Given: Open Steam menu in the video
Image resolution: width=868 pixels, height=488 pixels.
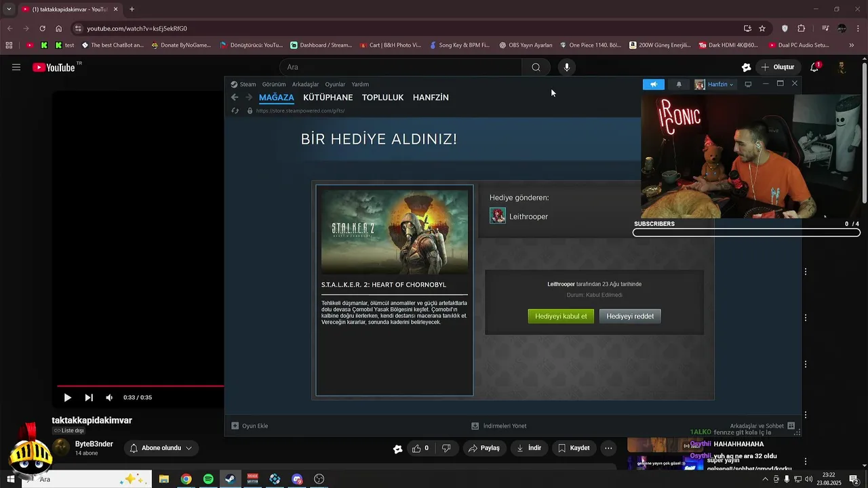Looking at the screenshot, I should click(x=243, y=85).
